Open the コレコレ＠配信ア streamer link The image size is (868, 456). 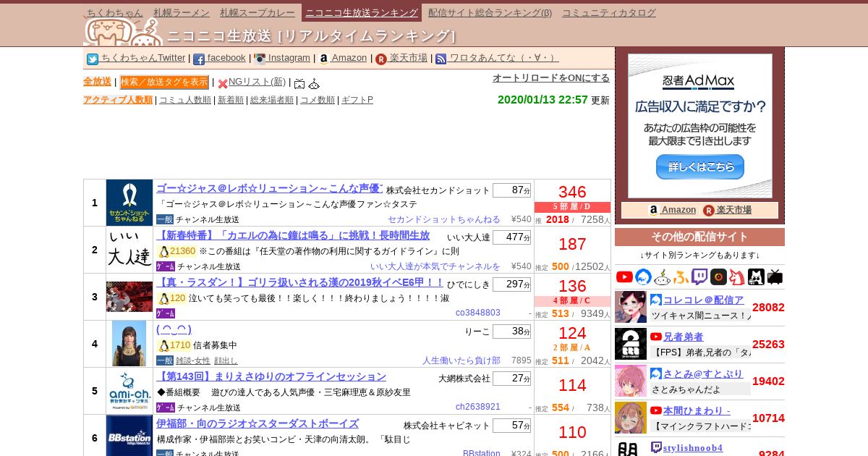(x=704, y=300)
